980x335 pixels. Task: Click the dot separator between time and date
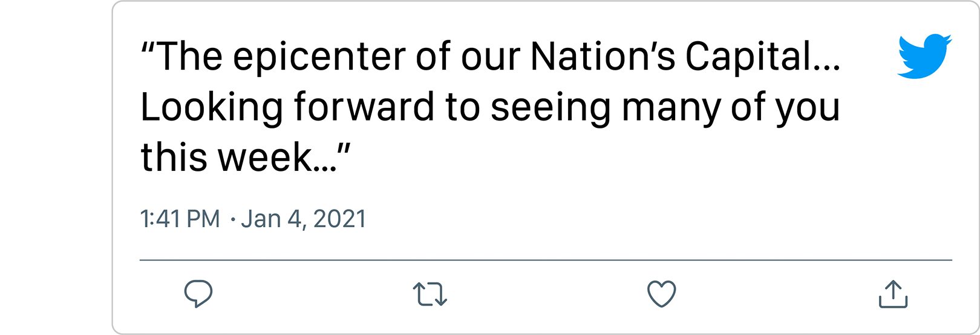click(x=232, y=220)
